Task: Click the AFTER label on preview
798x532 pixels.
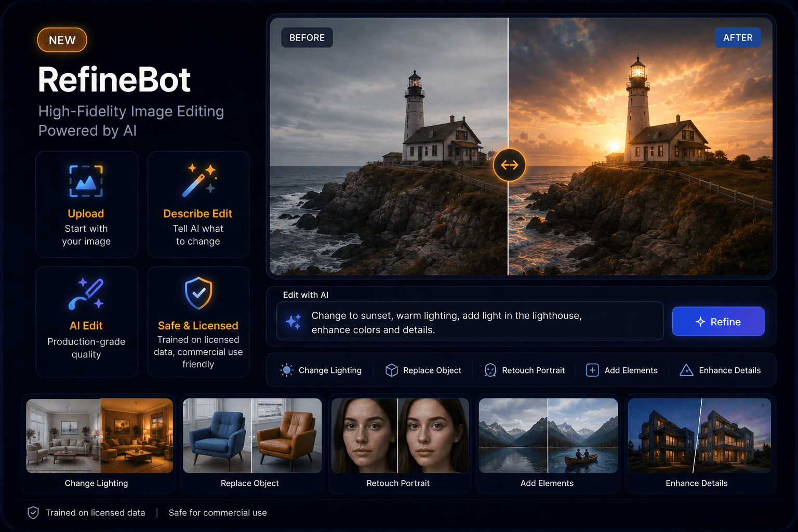Action: [x=738, y=37]
